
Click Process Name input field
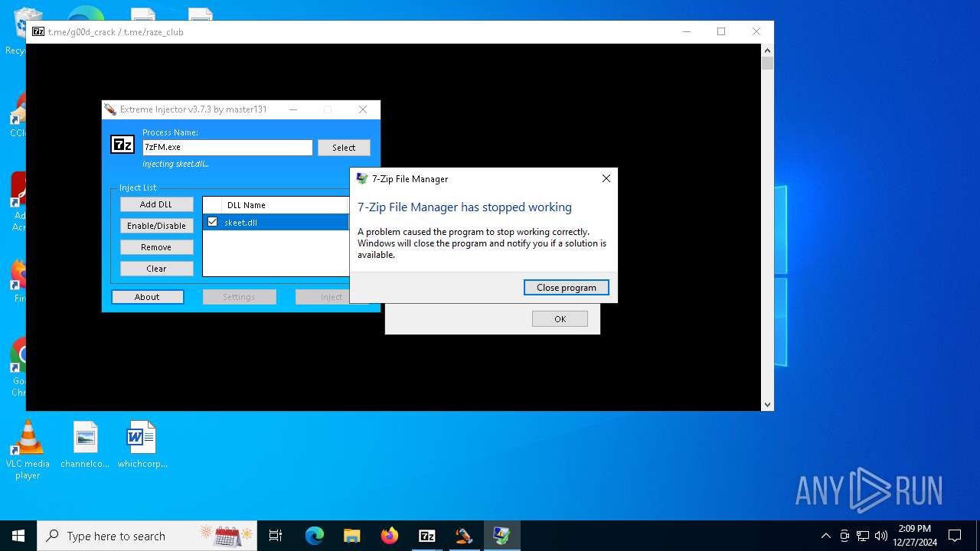coord(227,147)
